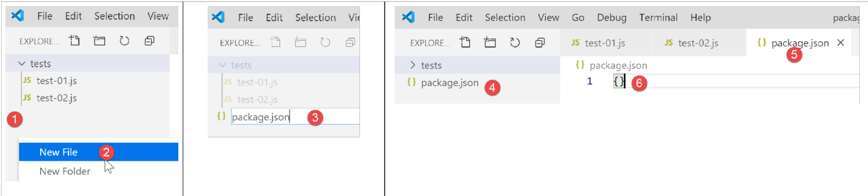
Task: Click JS icon beside test-02.js in left panel
Action: tap(27, 98)
